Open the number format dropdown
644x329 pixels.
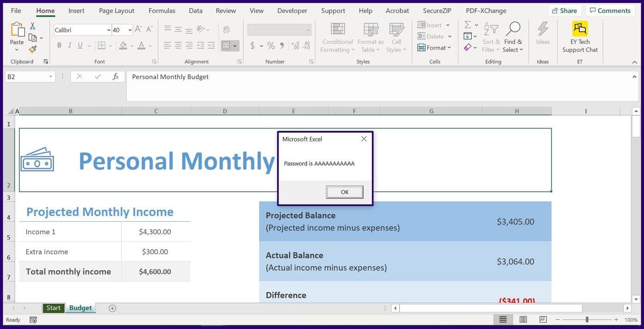coord(308,30)
